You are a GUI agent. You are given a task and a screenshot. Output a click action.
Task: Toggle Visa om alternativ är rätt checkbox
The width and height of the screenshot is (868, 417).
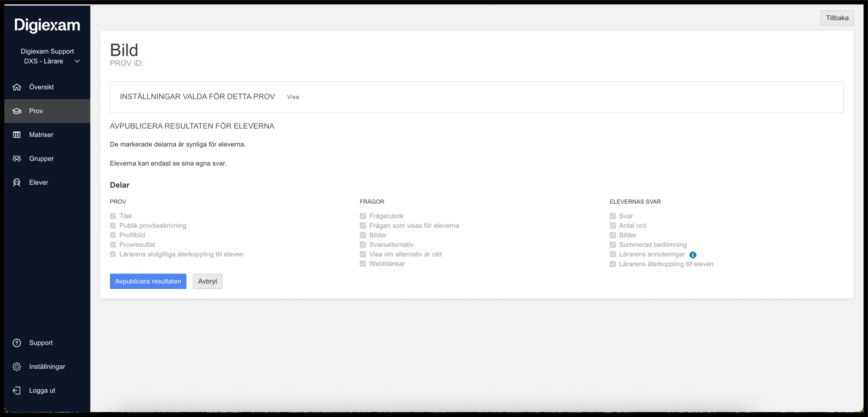363,254
